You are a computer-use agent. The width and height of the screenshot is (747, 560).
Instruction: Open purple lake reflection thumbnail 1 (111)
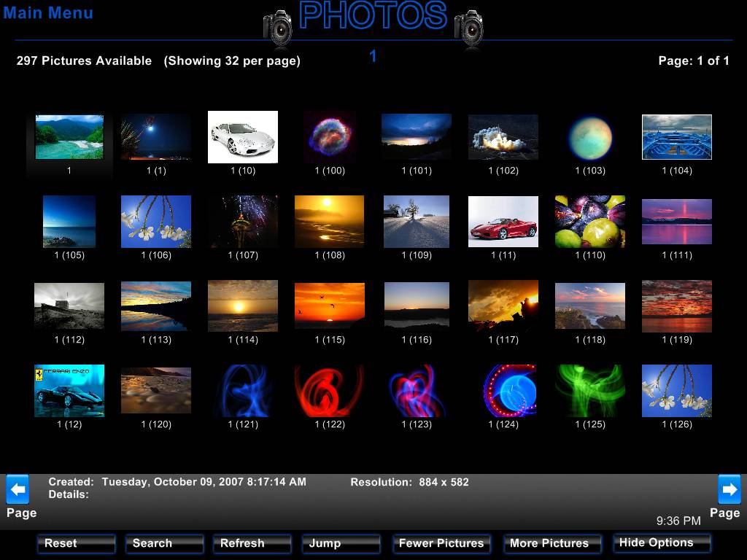(677, 222)
